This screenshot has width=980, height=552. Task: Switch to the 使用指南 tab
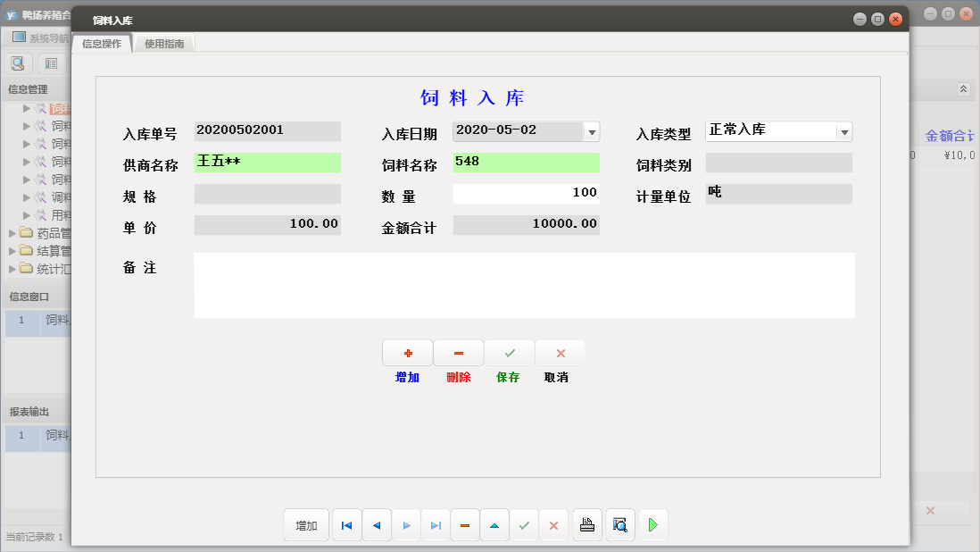click(x=167, y=41)
